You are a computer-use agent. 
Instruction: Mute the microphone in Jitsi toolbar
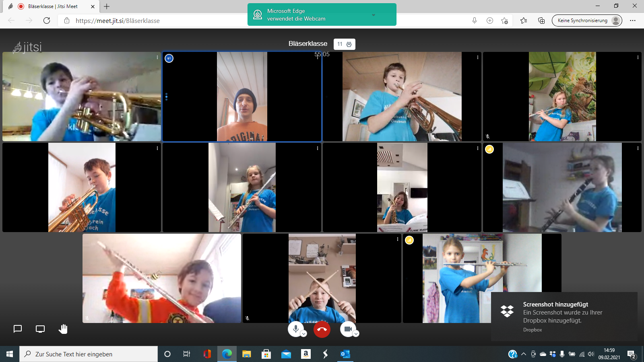coord(295,329)
